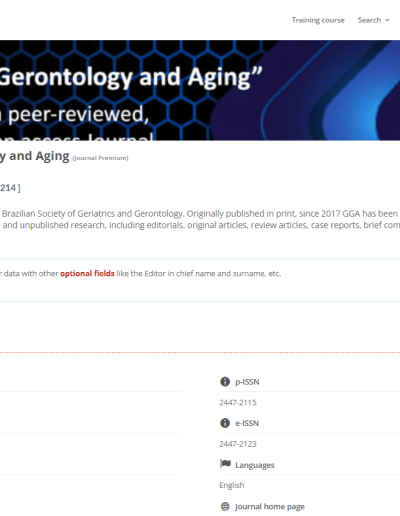Click the Search dropdown chevron arrow

point(387,20)
